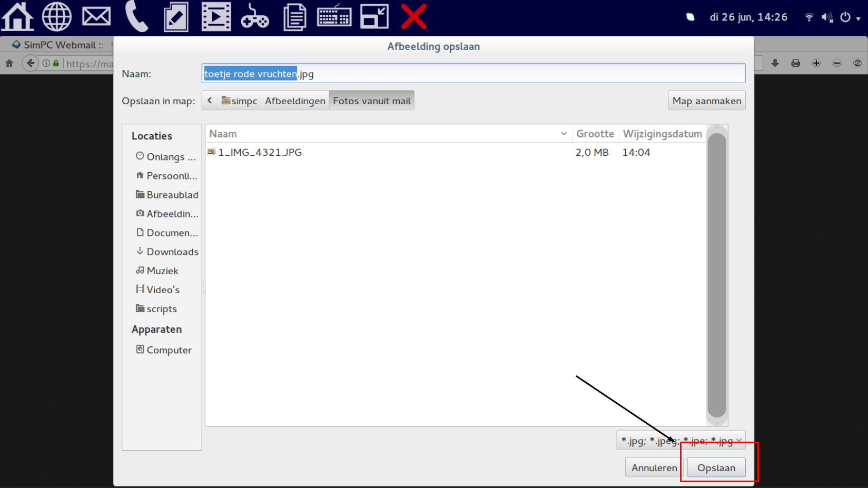
Task: Select Fotos vanuit mail path button
Action: [x=372, y=101]
